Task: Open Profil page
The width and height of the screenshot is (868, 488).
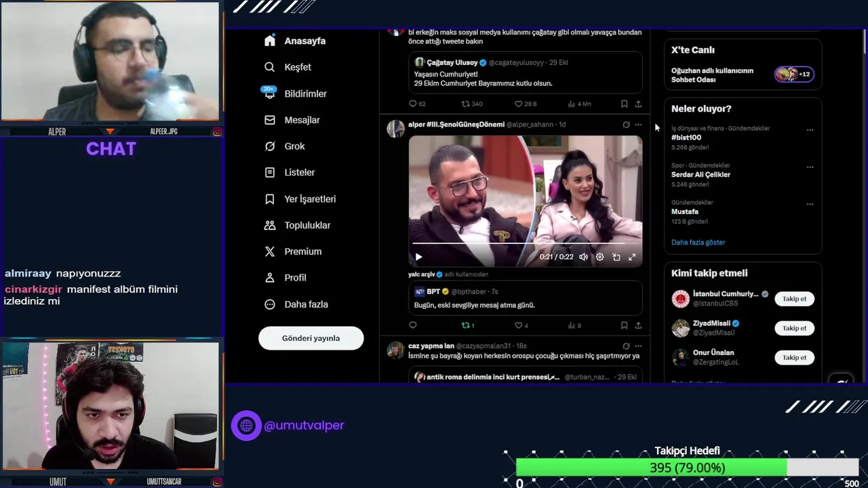Action: point(285,278)
